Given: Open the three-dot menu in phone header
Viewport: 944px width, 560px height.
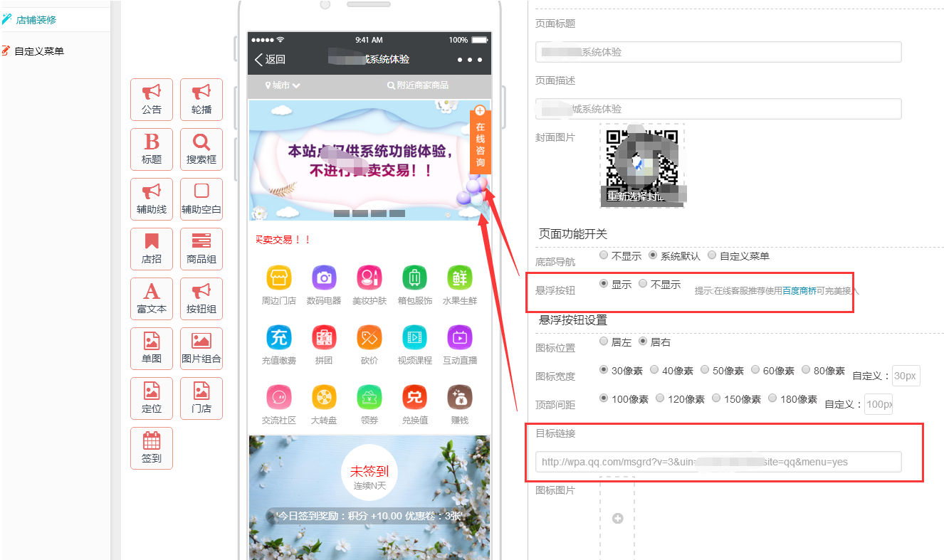Looking at the screenshot, I should click(470, 60).
